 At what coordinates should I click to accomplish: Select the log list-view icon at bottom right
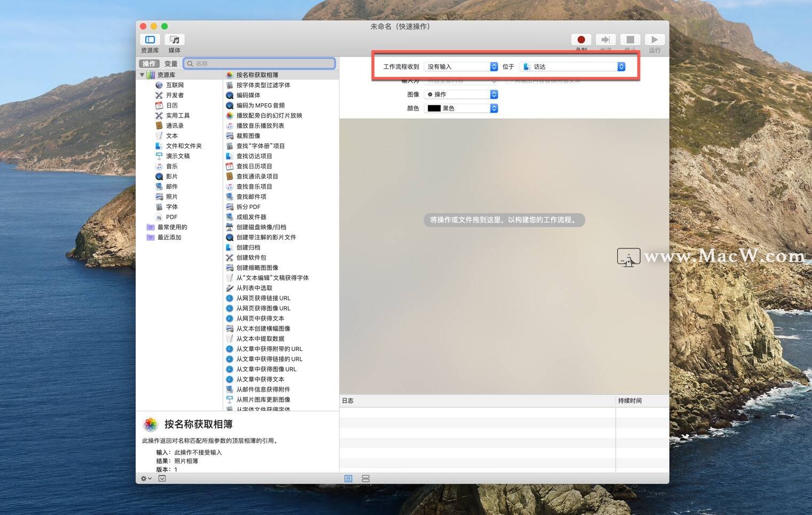pyautogui.click(x=348, y=479)
